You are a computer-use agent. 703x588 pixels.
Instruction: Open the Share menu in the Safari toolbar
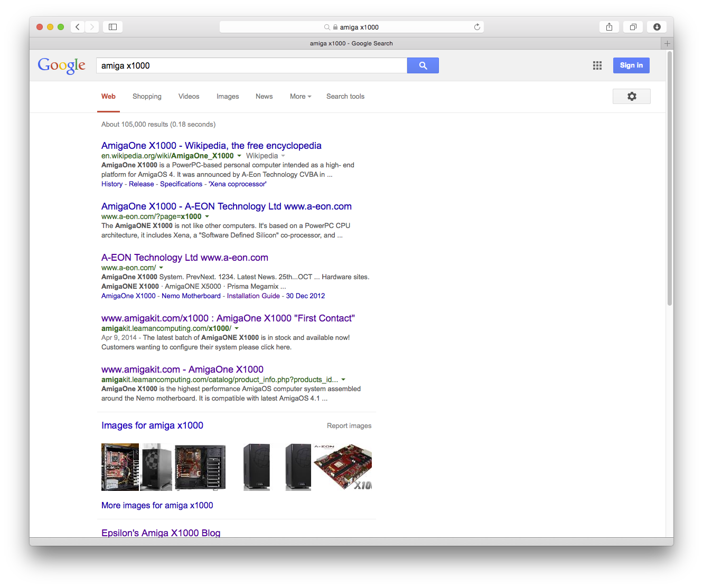(609, 27)
